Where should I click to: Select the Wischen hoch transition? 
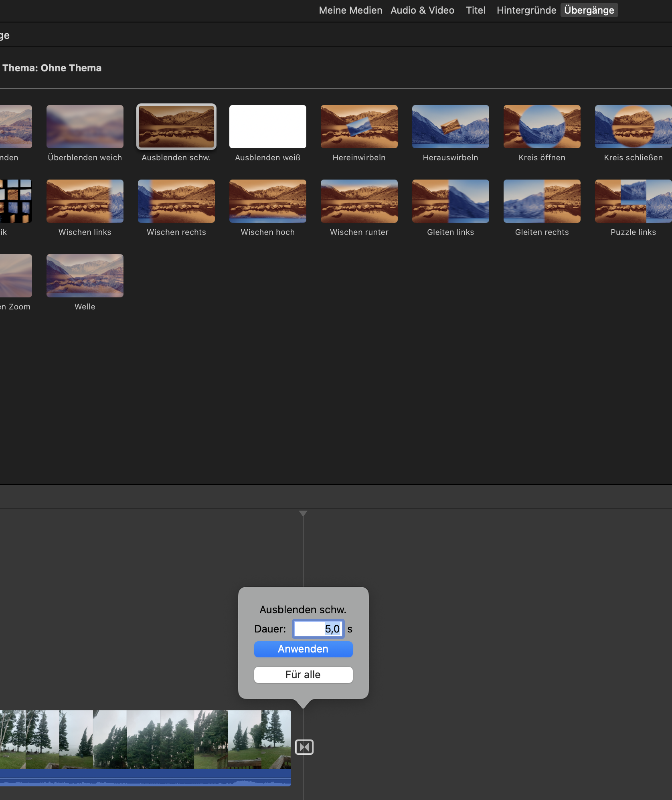pyautogui.click(x=268, y=201)
